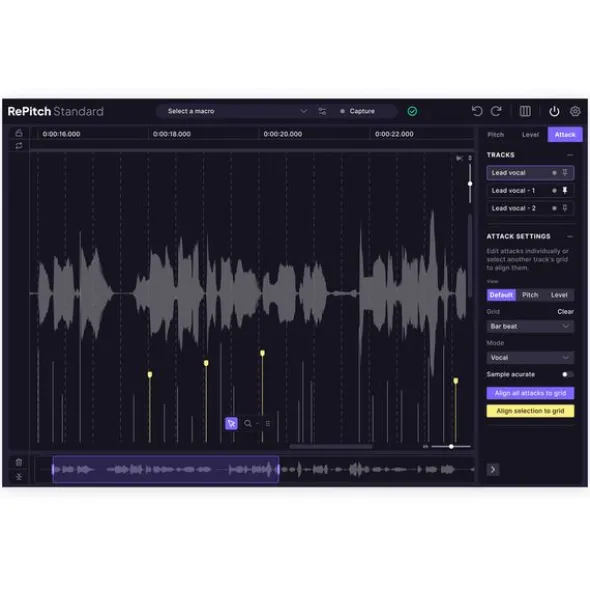Choose the Pitch view option
This screenshot has width=590, height=591.
click(x=530, y=295)
